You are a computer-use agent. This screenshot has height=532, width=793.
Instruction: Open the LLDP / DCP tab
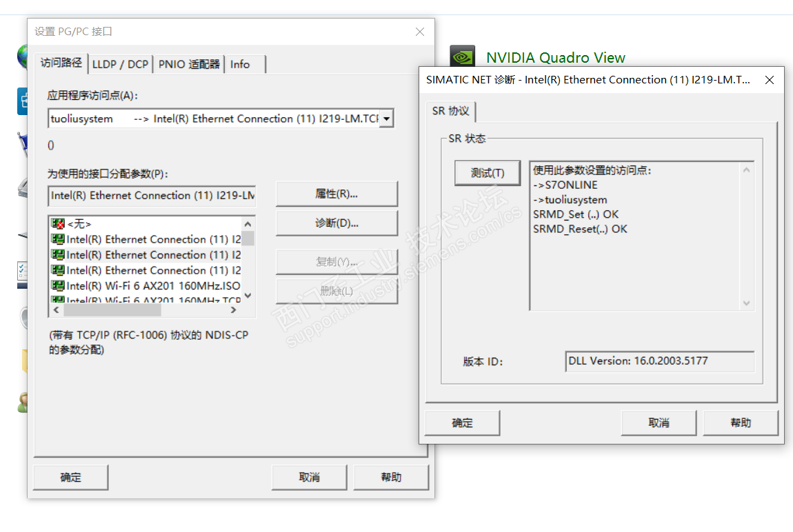121,64
